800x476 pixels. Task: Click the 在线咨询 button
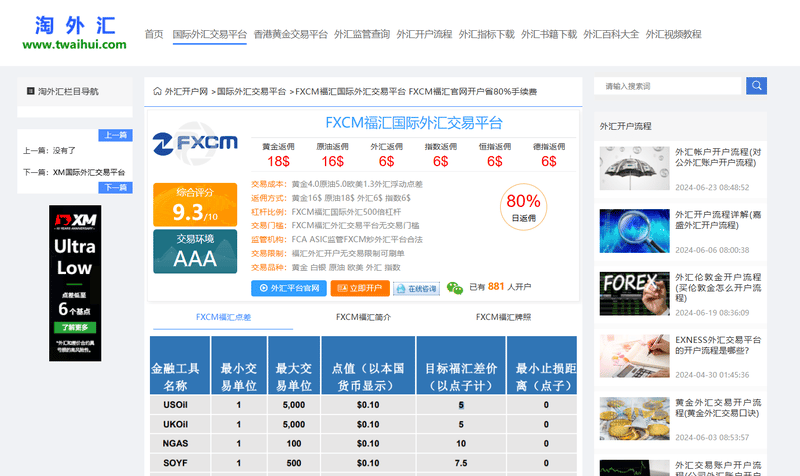(x=416, y=289)
